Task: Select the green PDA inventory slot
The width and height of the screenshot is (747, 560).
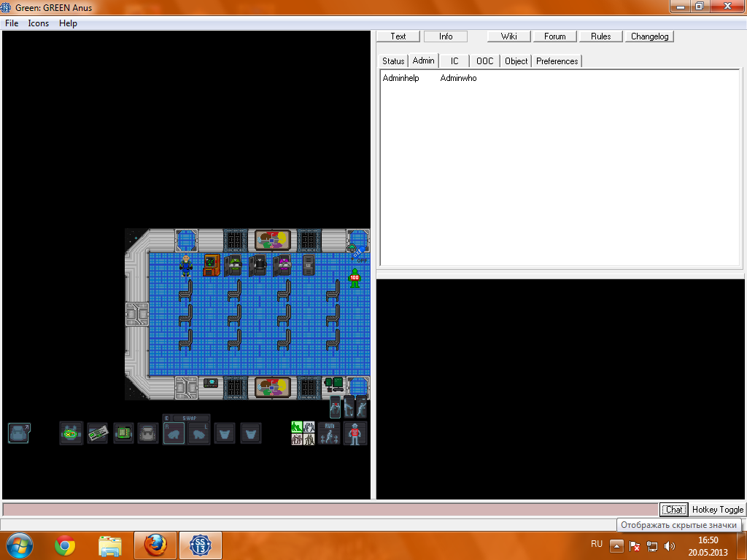Action: (x=123, y=433)
